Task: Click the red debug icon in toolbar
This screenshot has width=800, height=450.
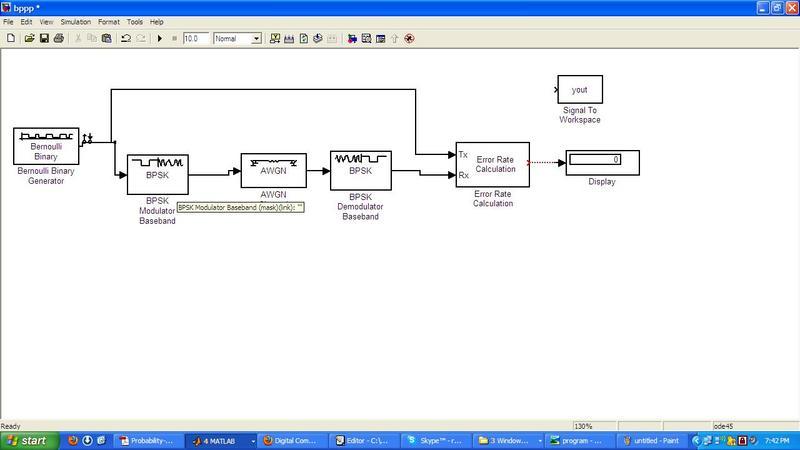Action: point(409,39)
